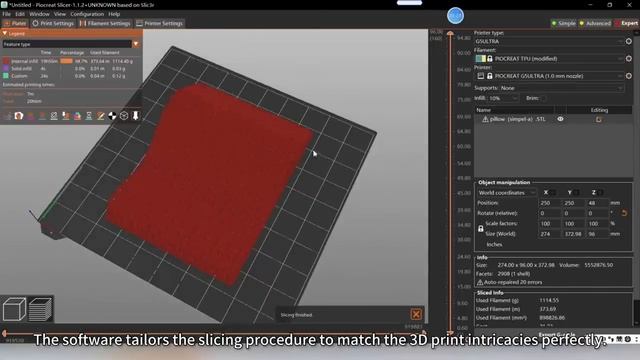Screen dimensions: 640x360
Task: Click Auto-repaired errors warning icon
Action: click(480, 282)
